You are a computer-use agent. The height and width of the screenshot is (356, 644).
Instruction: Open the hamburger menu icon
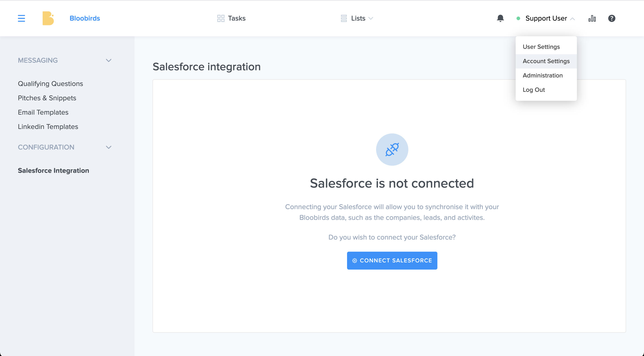coord(21,18)
